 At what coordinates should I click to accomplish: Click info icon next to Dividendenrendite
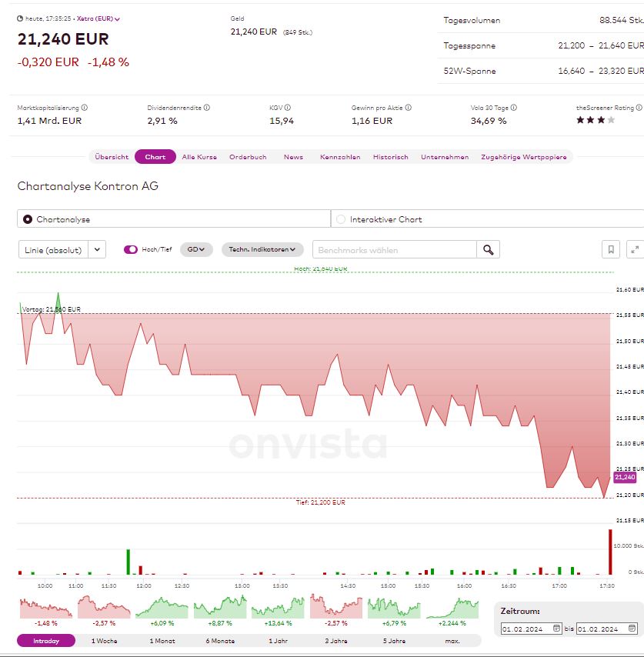207,108
